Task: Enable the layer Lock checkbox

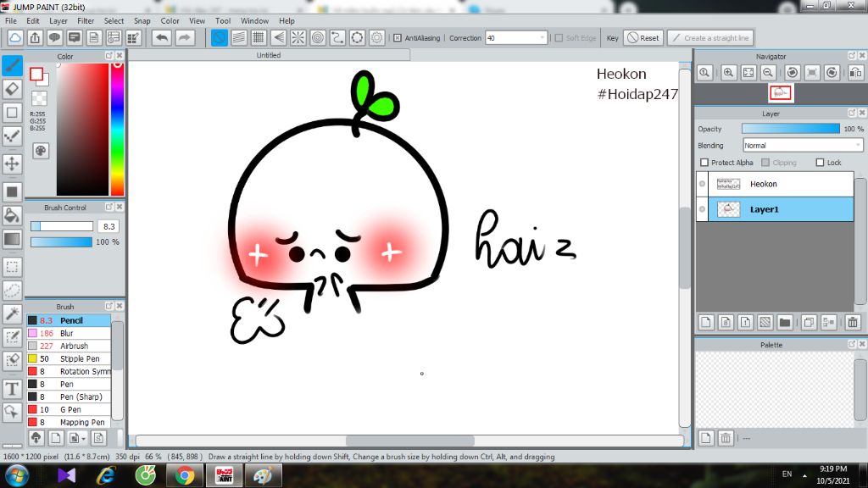Action: 820,162
